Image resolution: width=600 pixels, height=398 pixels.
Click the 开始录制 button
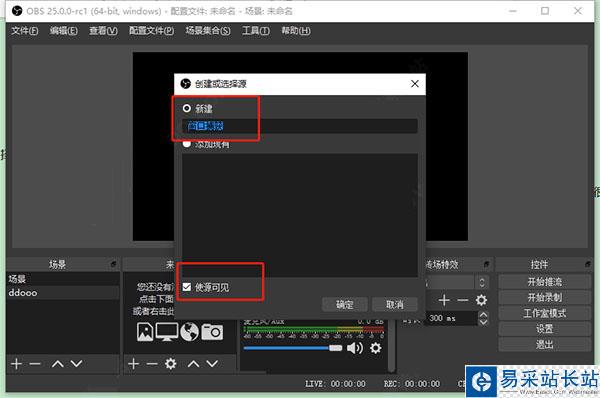(545, 297)
